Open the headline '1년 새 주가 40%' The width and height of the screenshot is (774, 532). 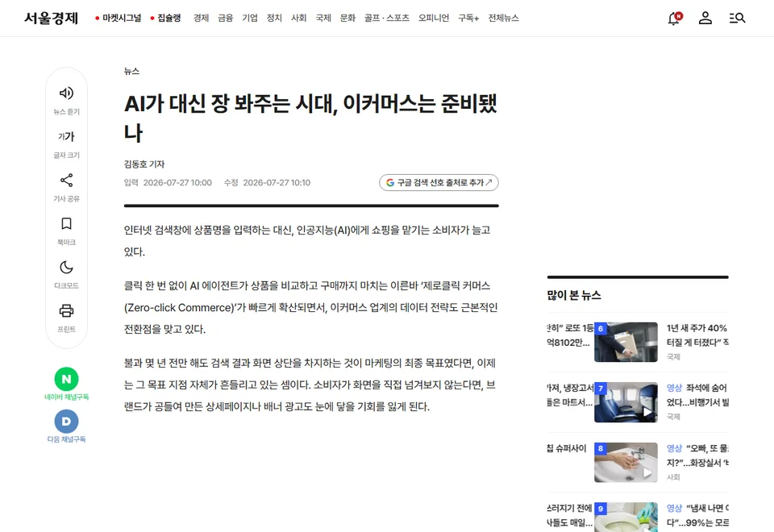coord(697,335)
